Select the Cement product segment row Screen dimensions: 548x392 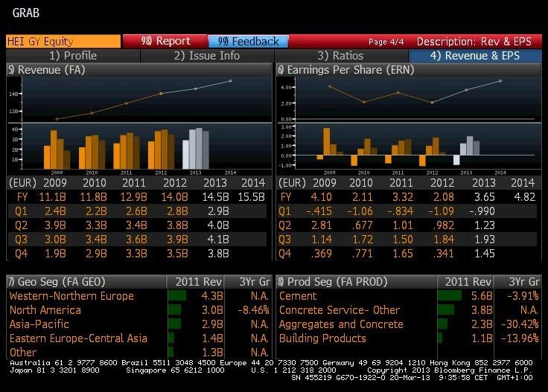coord(409,296)
